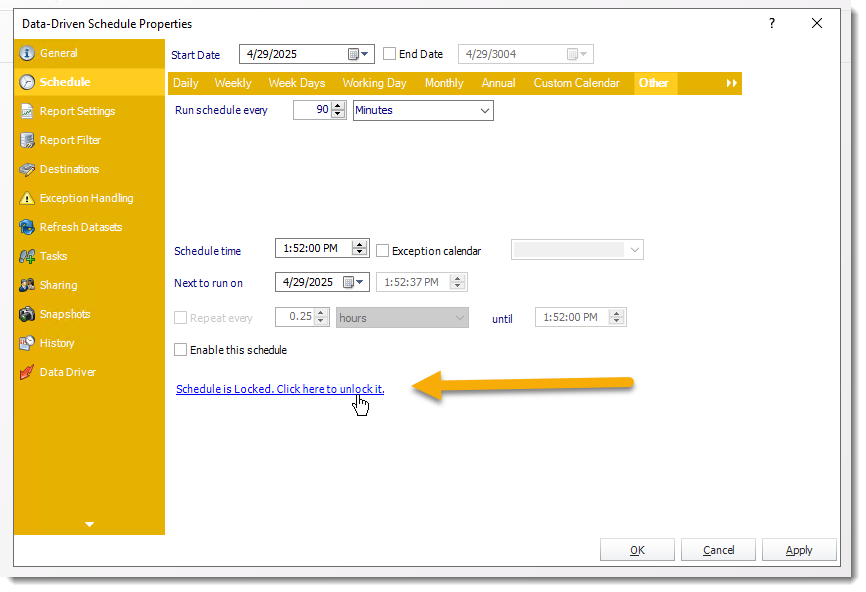Image resolution: width=866 pixels, height=592 pixels.
Task: Click the General info icon in sidebar
Action: coord(27,53)
